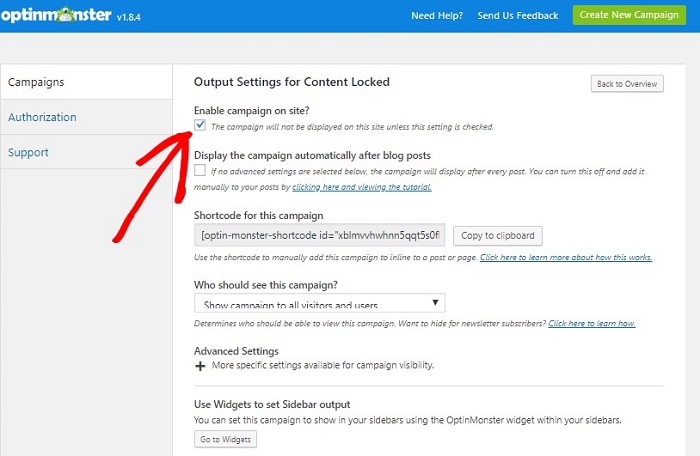Uncheck Enable campaign on site checkbox
The image size is (700, 456).
click(x=200, y=125)
